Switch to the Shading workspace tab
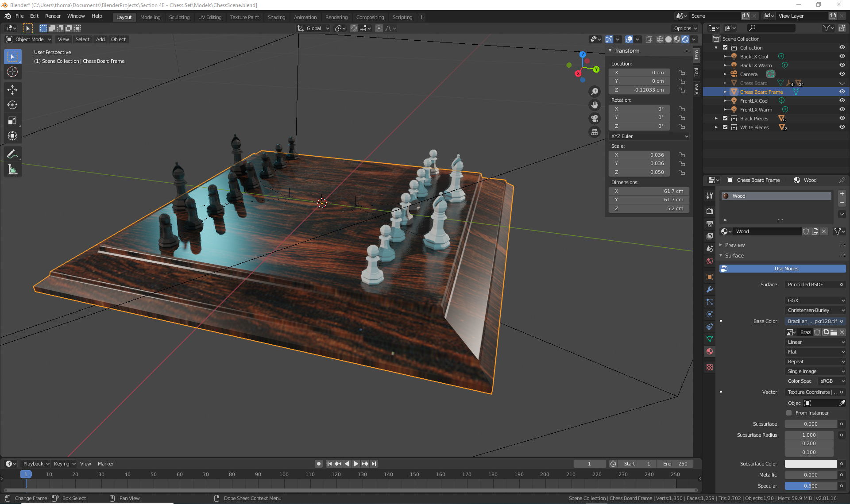850x504 pixels. pos(276,17)
